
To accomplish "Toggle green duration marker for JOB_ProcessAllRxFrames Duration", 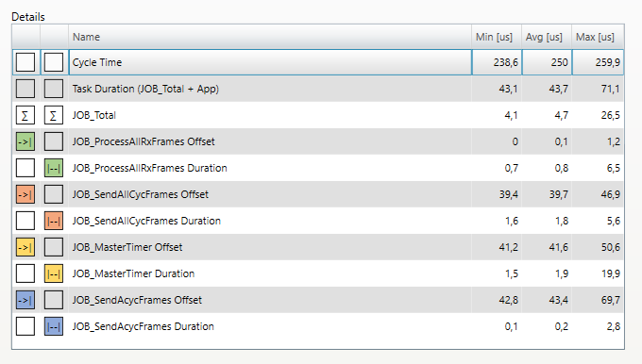I will coord(54,168).
